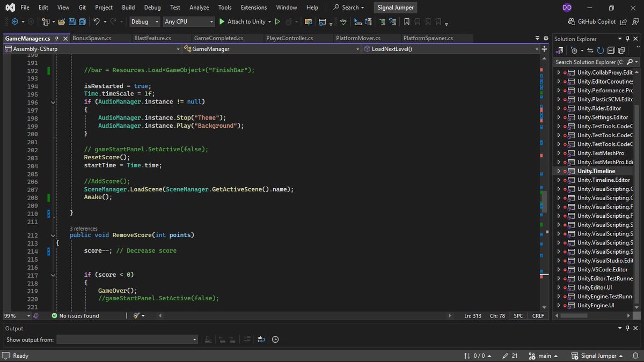Click the Save All icon
Viewport: 644px width, 362px height.
click(82, 21)
